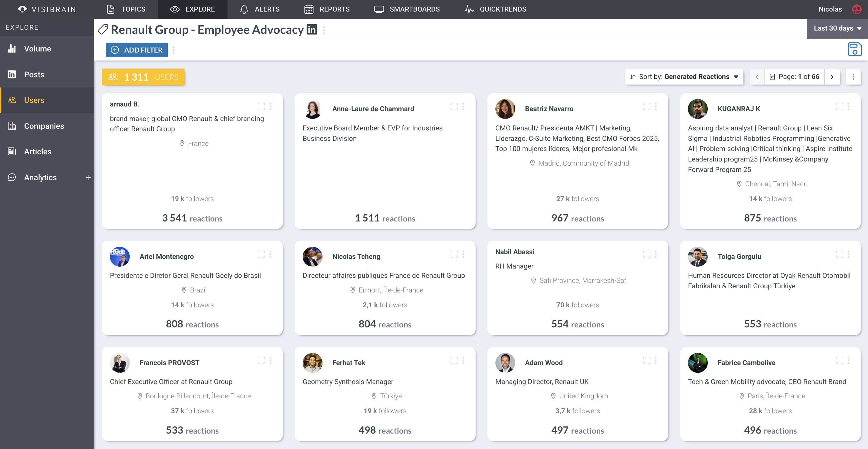Open the Alerts tab
868x449 pixels.
point(259,9)
